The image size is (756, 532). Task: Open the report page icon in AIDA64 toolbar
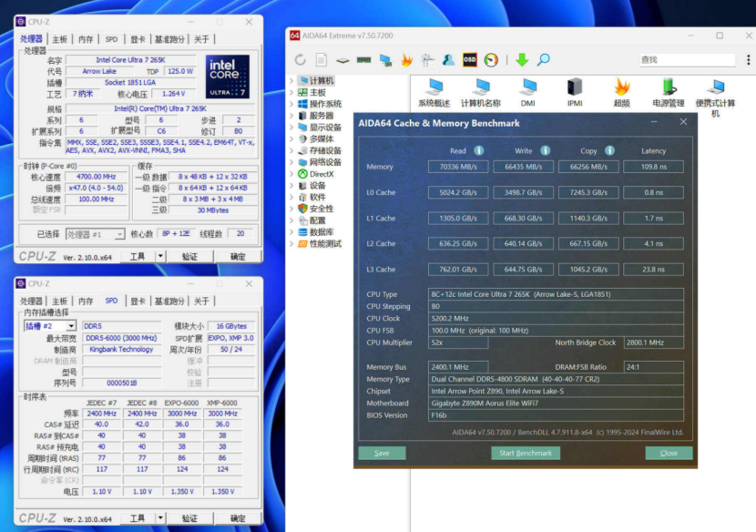click(x=322, y=60)
